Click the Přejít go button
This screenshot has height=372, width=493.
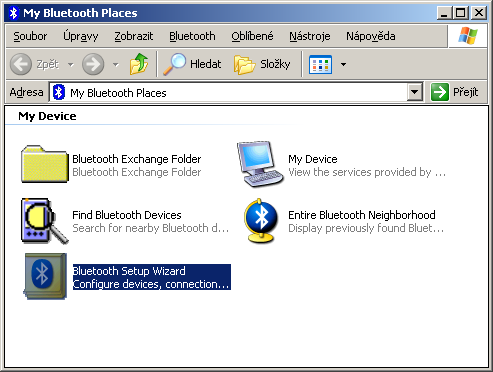click(455, 92)
